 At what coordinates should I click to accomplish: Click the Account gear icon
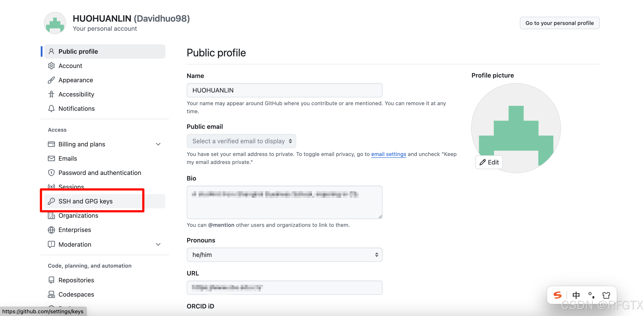(x=51, y=66)
